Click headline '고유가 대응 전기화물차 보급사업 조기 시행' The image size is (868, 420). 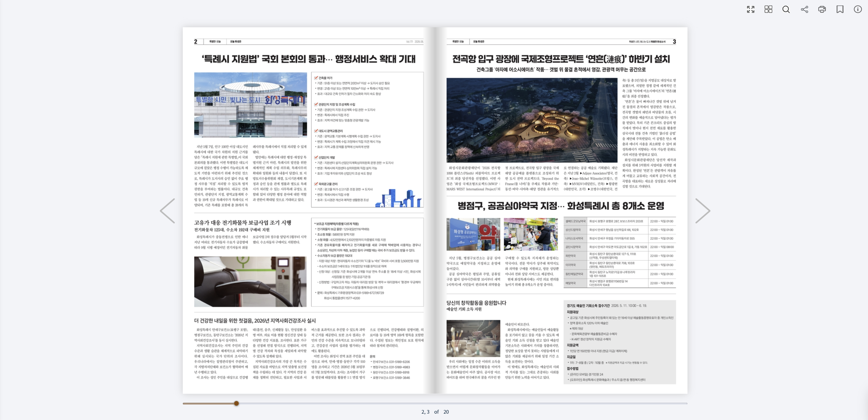pyautogui.click(x=243, y=223)
